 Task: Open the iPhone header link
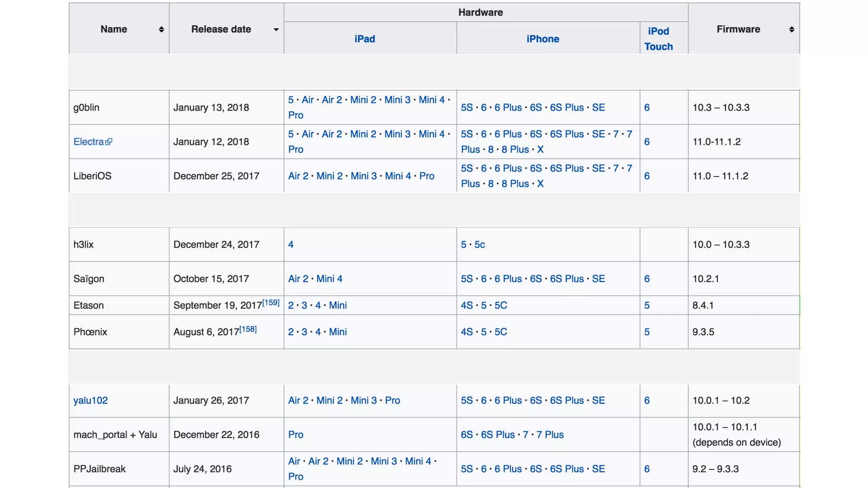click(542, 39)
